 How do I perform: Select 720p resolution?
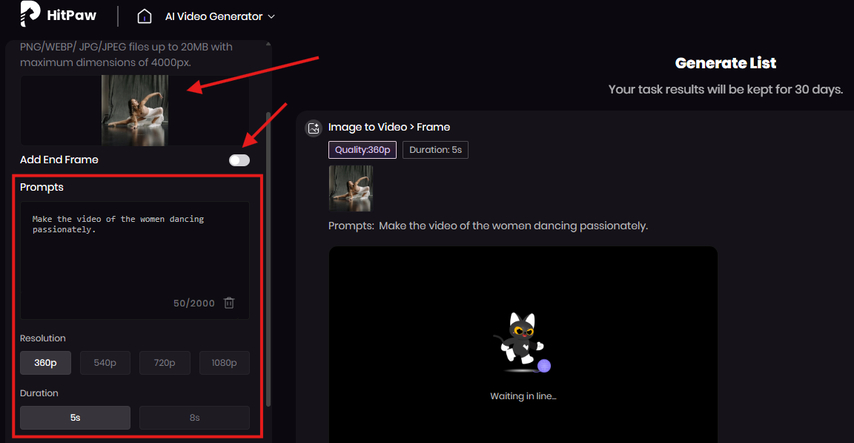(x=164, y=363)
